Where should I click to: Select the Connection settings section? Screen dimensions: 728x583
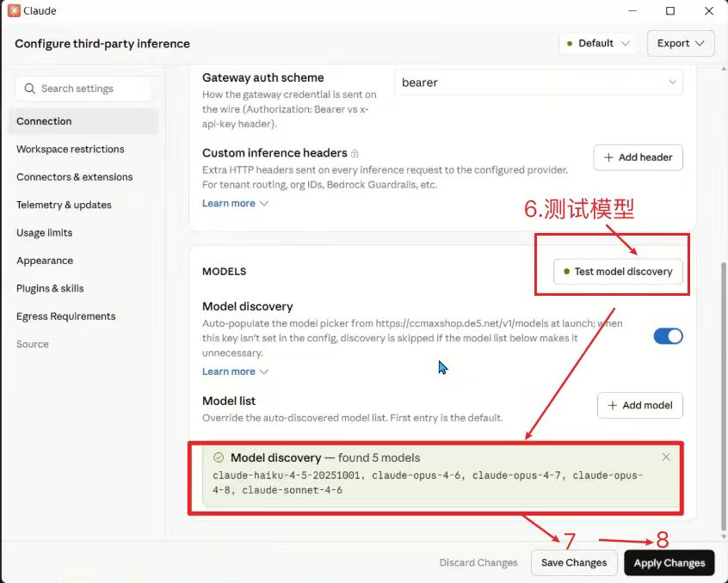tap(83, 121)
